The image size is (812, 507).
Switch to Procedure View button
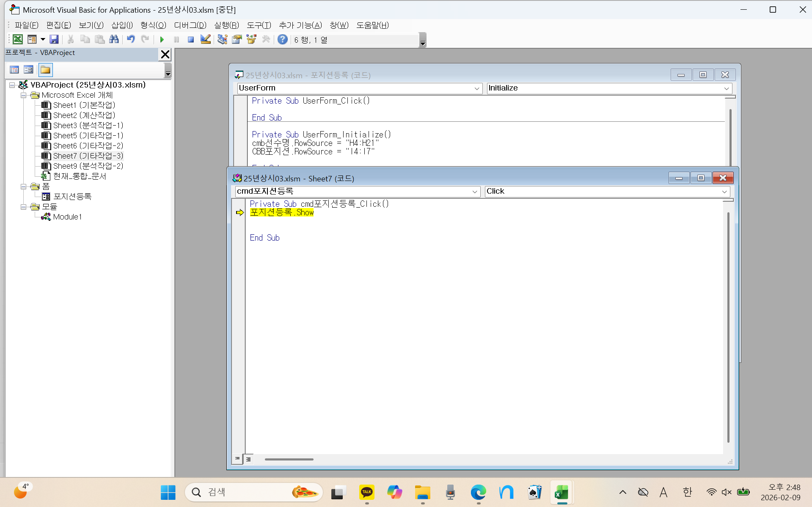pos(237,459)
